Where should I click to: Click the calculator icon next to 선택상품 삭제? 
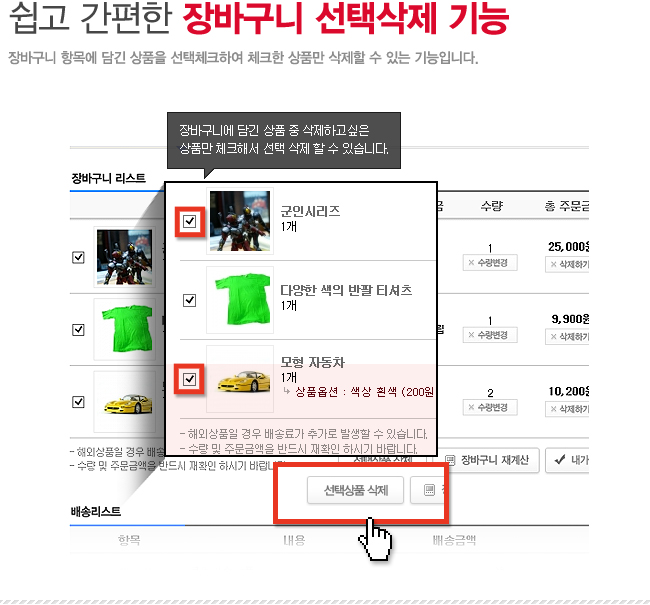(428, 491)
